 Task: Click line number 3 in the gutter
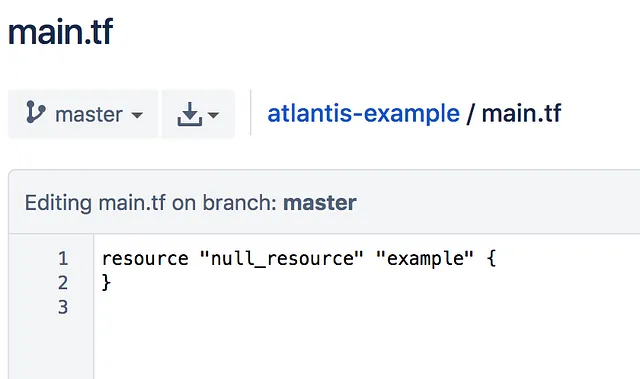[63, 307]
